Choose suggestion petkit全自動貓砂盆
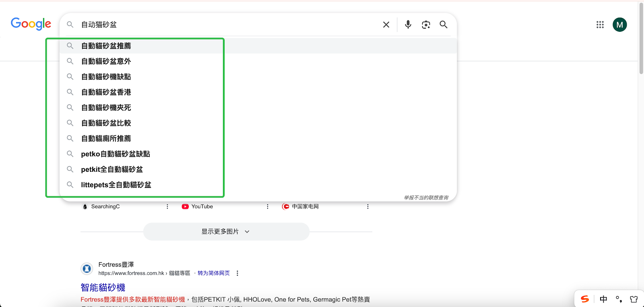The image size is (644, 307). point(258,169)
